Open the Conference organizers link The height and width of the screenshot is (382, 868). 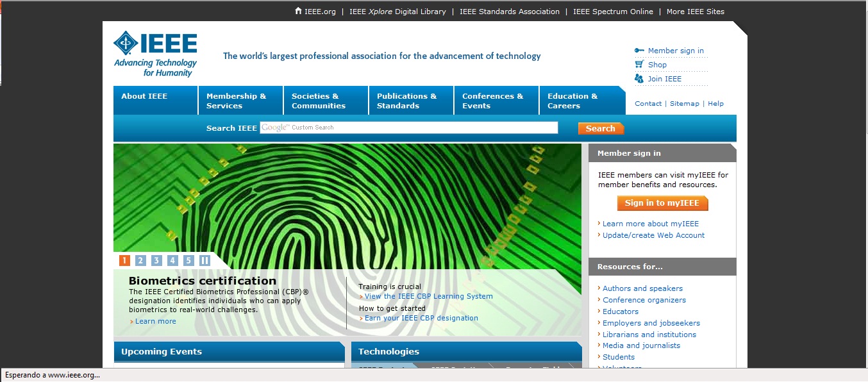tap(644, 300)
